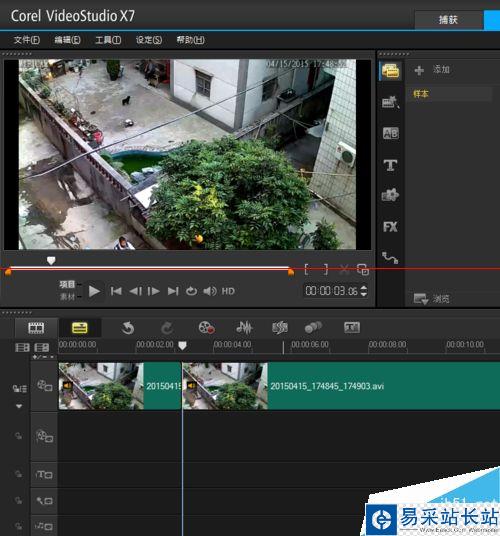Step to the next frame
The width and height of the screenshot is (500, 536).
tap(153, 291)
